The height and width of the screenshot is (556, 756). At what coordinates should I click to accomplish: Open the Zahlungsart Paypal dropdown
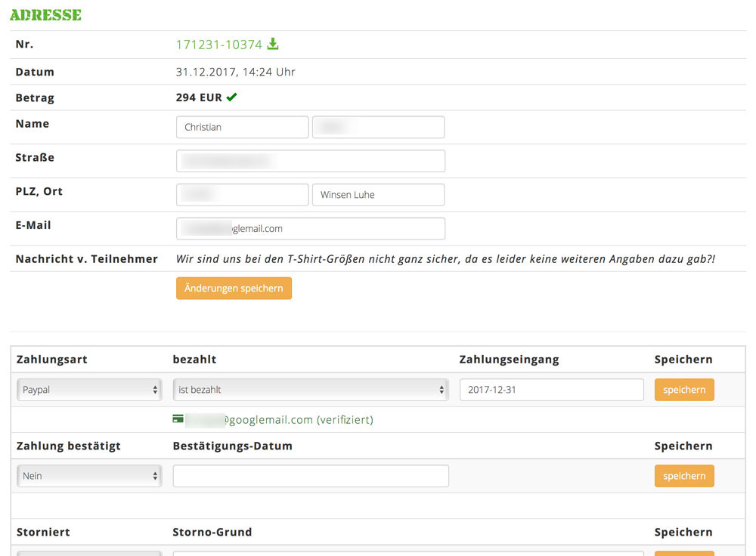pos(89,390)
